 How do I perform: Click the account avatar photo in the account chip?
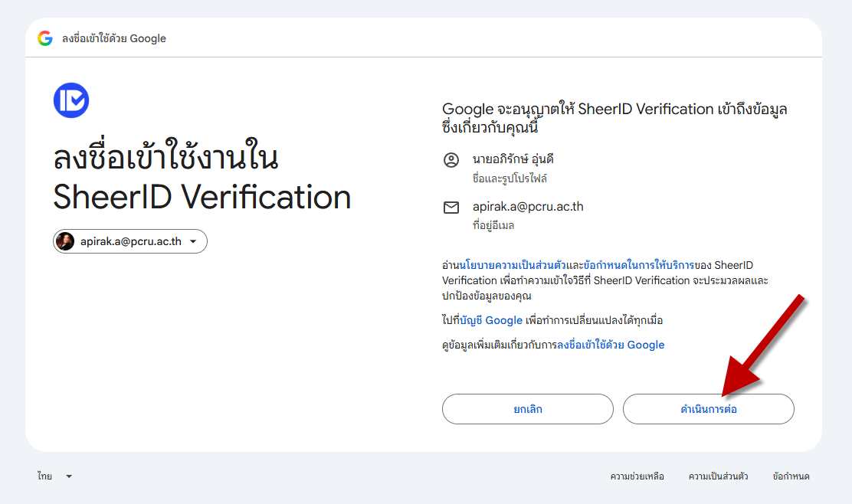click(x=65, y=241)
